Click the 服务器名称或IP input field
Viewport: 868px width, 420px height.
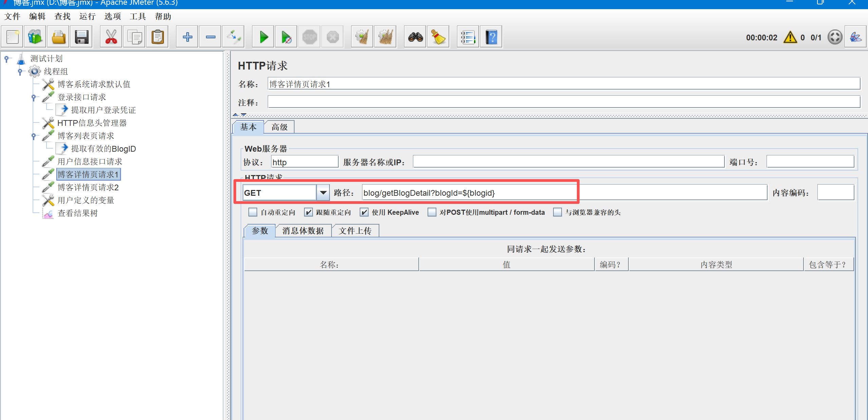tap(568, 162)
